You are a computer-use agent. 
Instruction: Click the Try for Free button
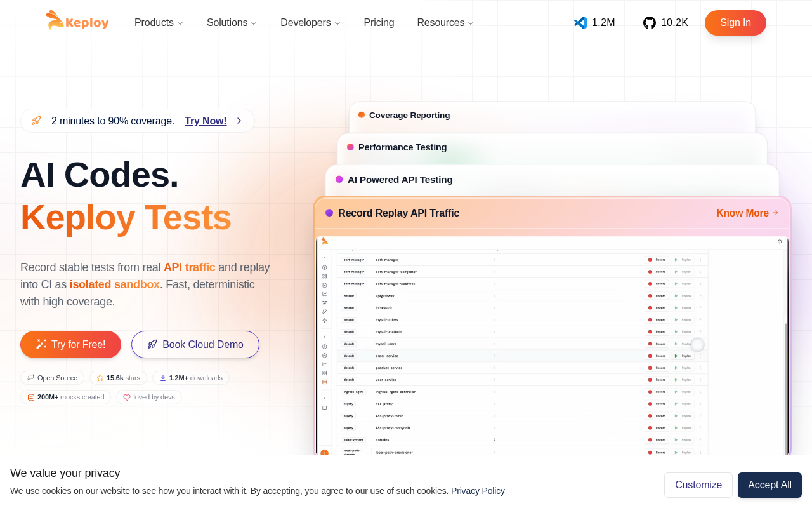click(x=70, y=344)
